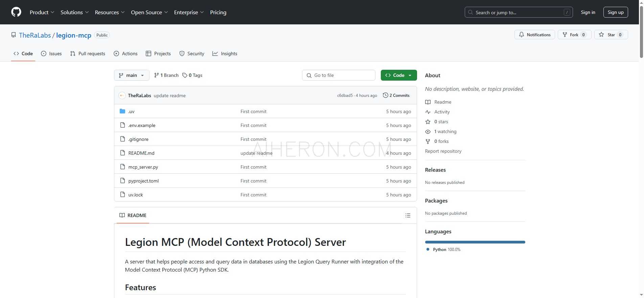Click the GitHub Octocat logo

pos(16,12)
